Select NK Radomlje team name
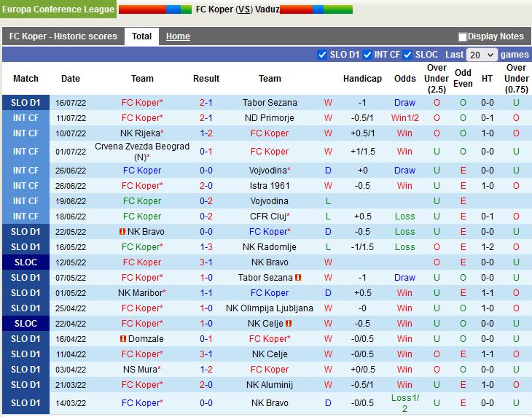532x417 pixels. click(270, 246)
